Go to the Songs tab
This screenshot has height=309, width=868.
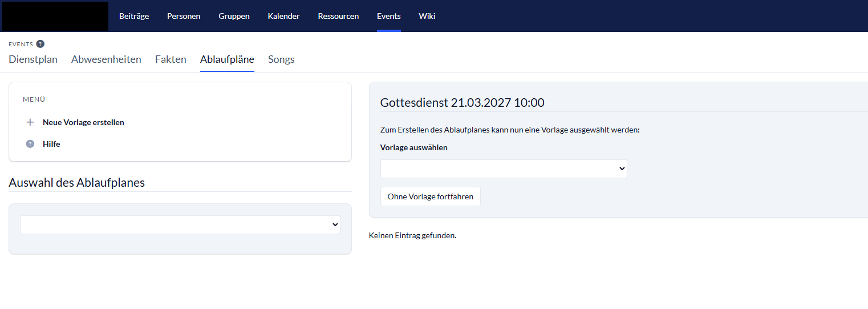tap(281, 59)
